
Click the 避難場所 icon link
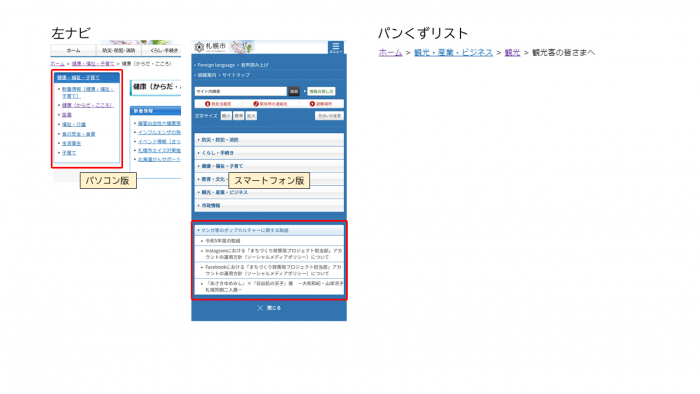click(321, 104)
